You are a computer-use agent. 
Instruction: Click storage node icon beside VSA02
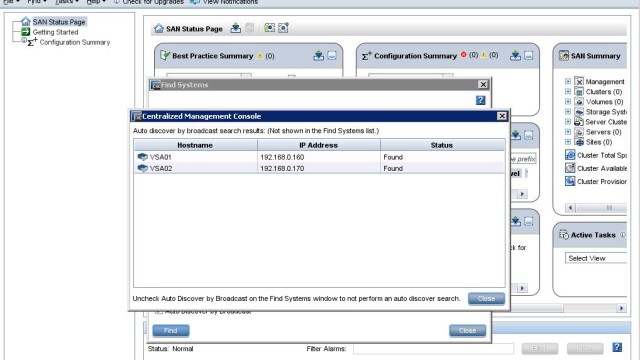[142, 168]
